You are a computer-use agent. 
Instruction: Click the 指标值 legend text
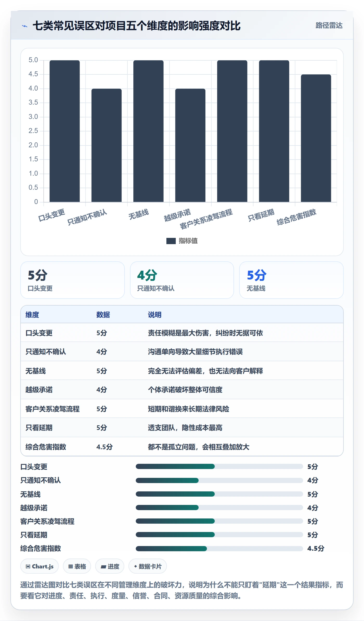coord(188,241)
